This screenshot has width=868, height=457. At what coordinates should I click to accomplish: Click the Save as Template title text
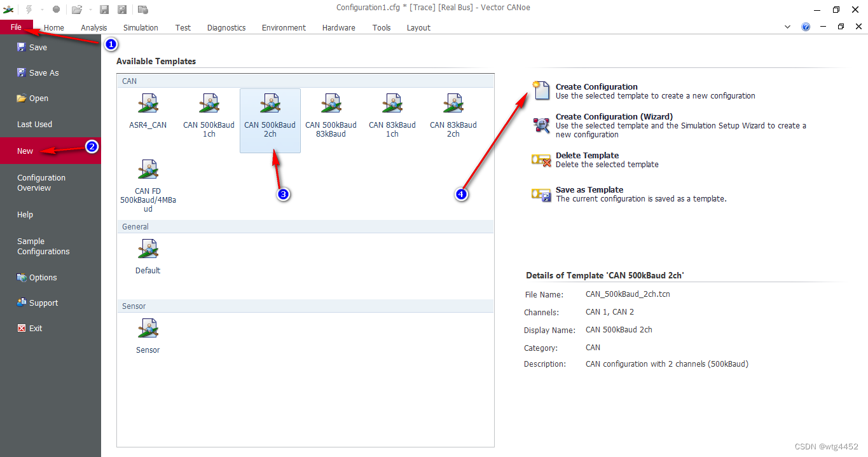(x=589, y=189)
